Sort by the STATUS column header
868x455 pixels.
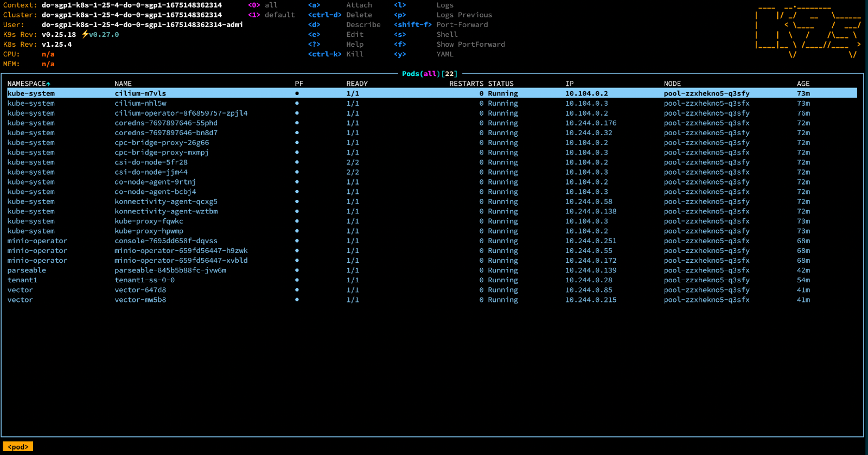click(x=500, y=84)
